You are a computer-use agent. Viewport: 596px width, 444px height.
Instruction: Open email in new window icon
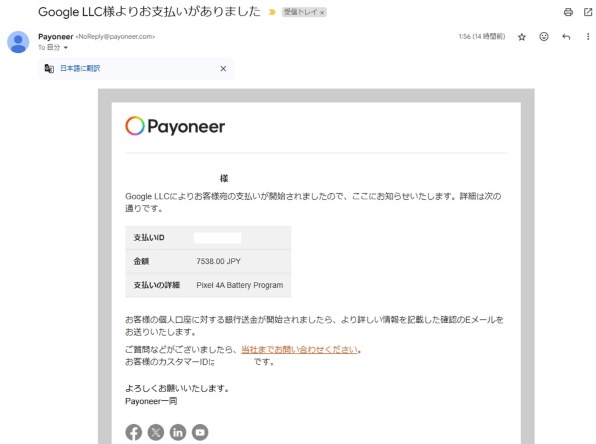click(x=588, y=12)
